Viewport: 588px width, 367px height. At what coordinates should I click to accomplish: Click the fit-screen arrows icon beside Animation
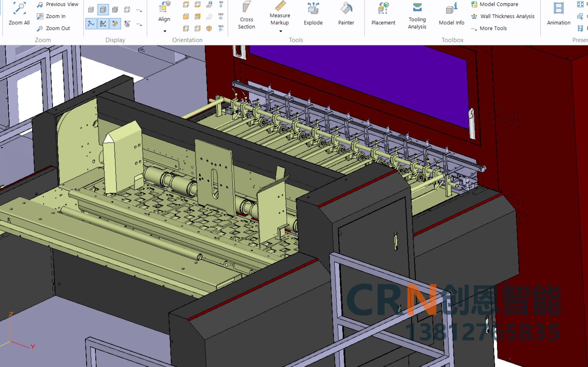(x=580, y=4)
